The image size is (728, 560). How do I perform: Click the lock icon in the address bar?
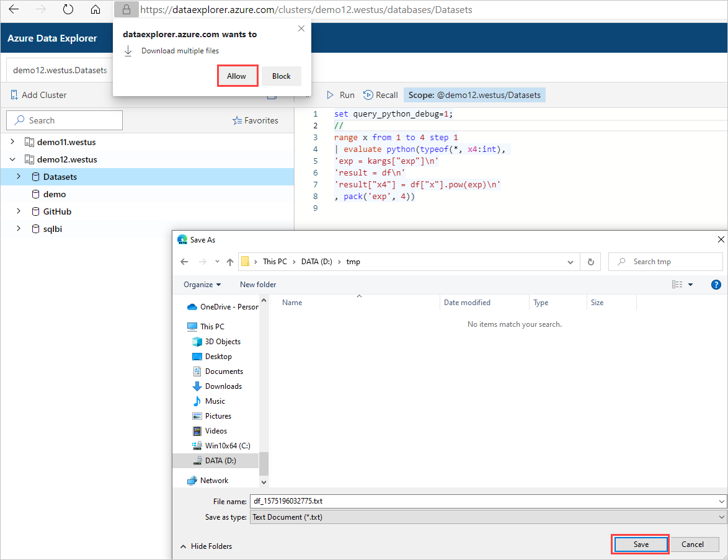tap(126, 9)
